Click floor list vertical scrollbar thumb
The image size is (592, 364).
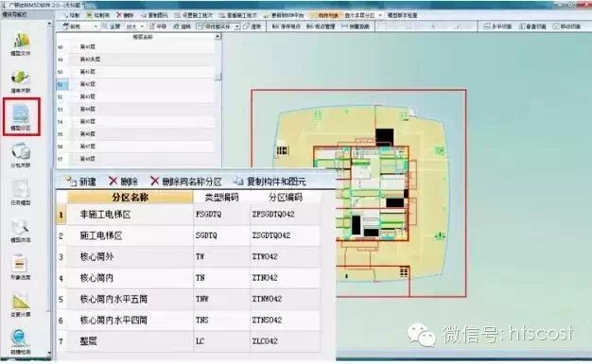(x=218, y=77)
